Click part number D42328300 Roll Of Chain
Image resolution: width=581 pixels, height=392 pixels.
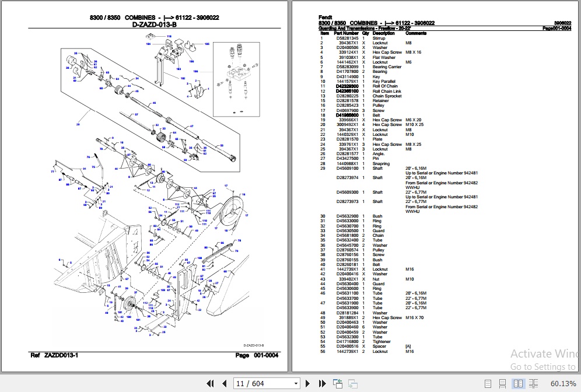tap(347, 86)
